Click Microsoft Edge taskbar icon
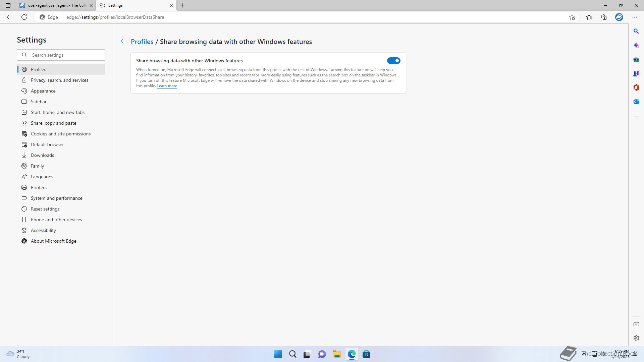Screen dimensions: 644x362 (352, 354)
